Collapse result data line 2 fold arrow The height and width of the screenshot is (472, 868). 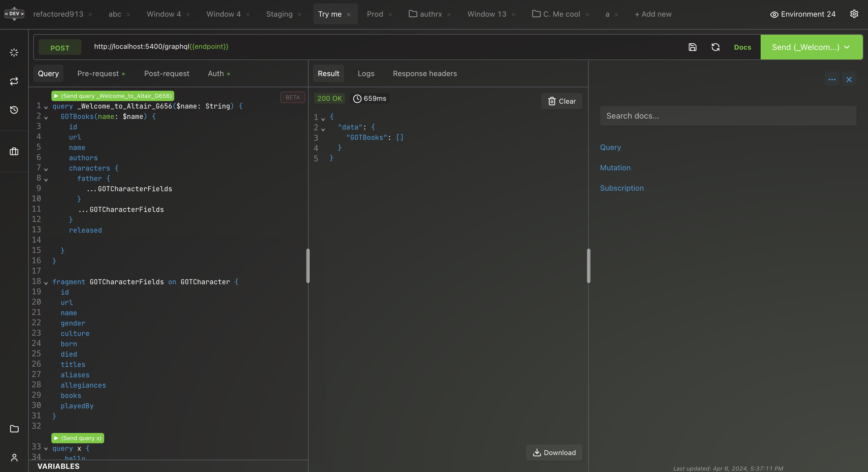point(323,129)
